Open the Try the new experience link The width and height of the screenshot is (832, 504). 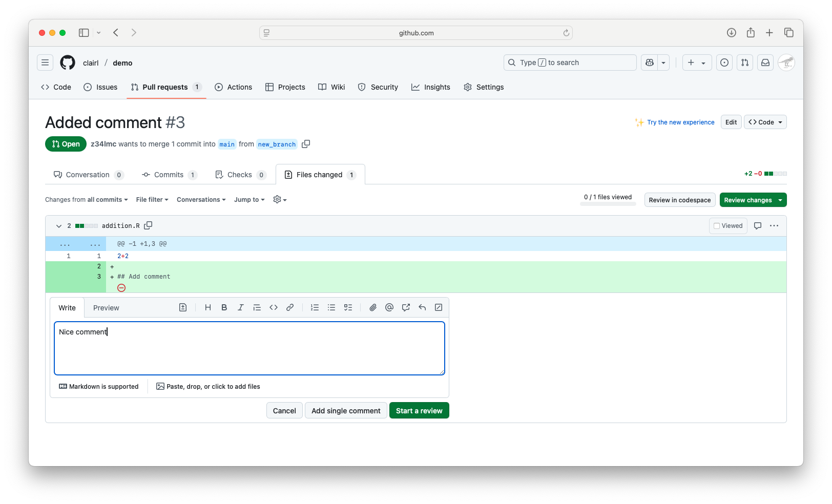[x=680, y=122]
